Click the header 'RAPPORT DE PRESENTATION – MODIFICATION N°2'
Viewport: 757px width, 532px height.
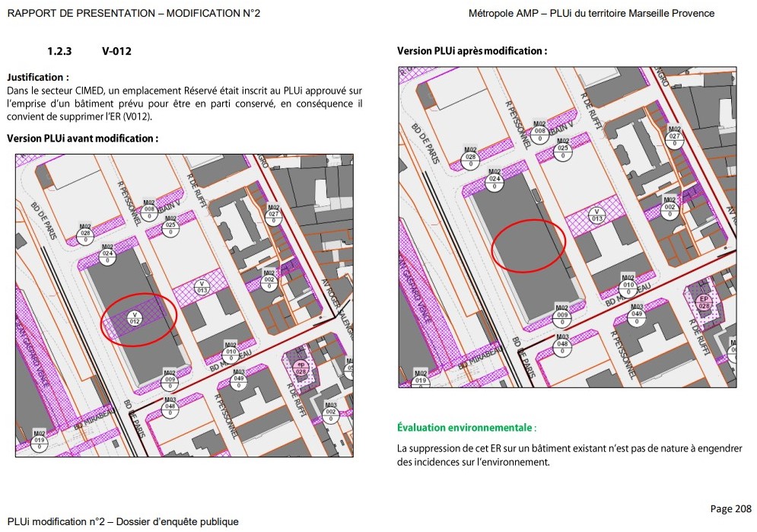click(x=134, y=13)
